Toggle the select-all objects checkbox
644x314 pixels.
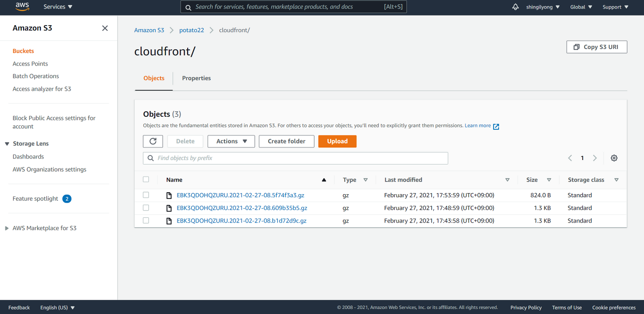[x=146, y=180]
